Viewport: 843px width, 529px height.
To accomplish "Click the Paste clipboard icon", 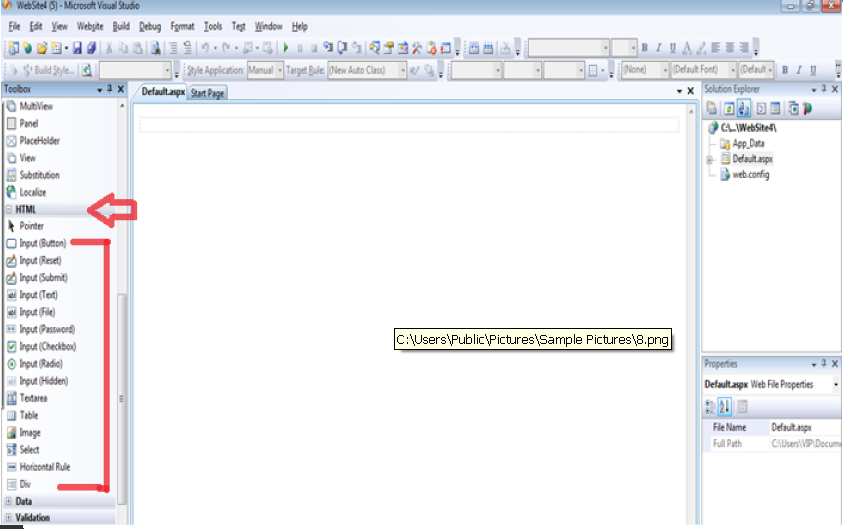I will pos(138,48).
